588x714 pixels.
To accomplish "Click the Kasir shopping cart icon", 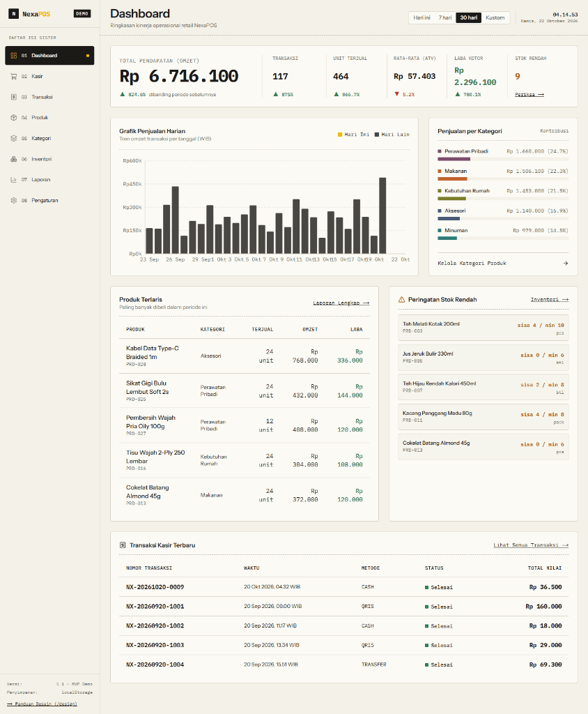I will 14,77.
